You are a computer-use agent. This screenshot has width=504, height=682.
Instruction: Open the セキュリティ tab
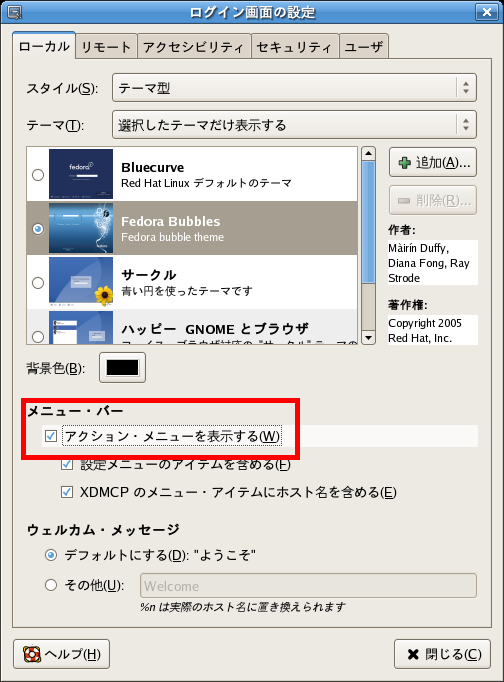[x=294, y=47]
